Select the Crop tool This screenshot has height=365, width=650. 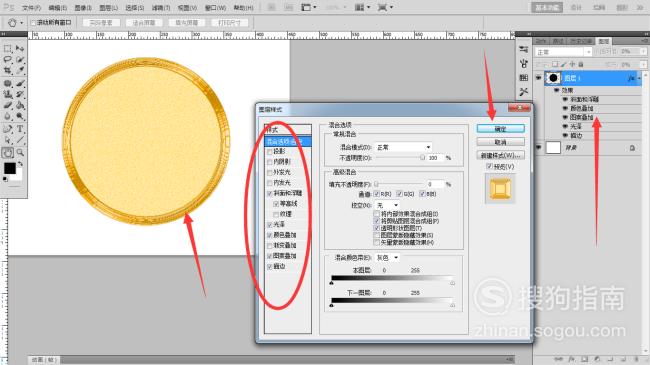pyautogui.click(x=7, y=71)
